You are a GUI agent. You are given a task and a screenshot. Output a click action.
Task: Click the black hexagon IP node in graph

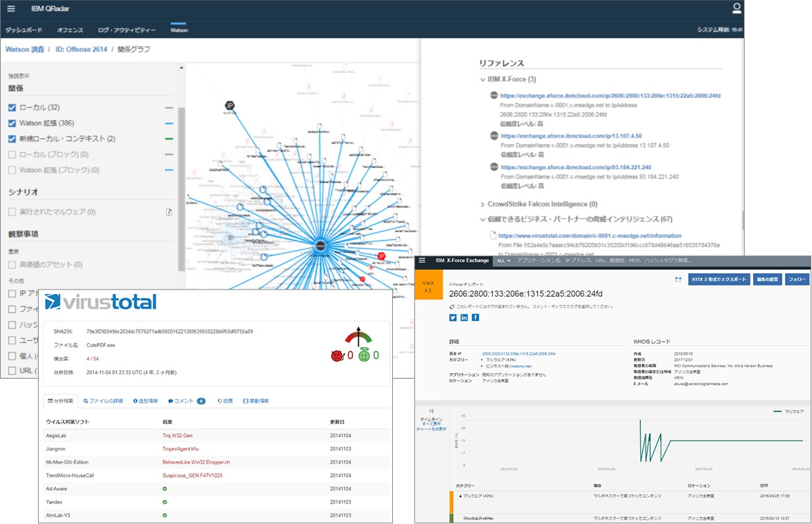point(231,105)
